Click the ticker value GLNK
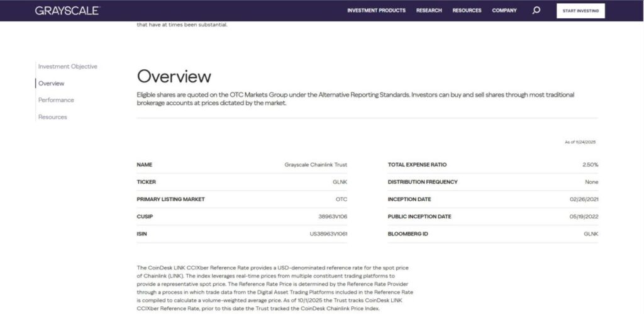Image resolution: width=644 pixels, height=314 pixels. pyautogui.click(x=340, y=182)
